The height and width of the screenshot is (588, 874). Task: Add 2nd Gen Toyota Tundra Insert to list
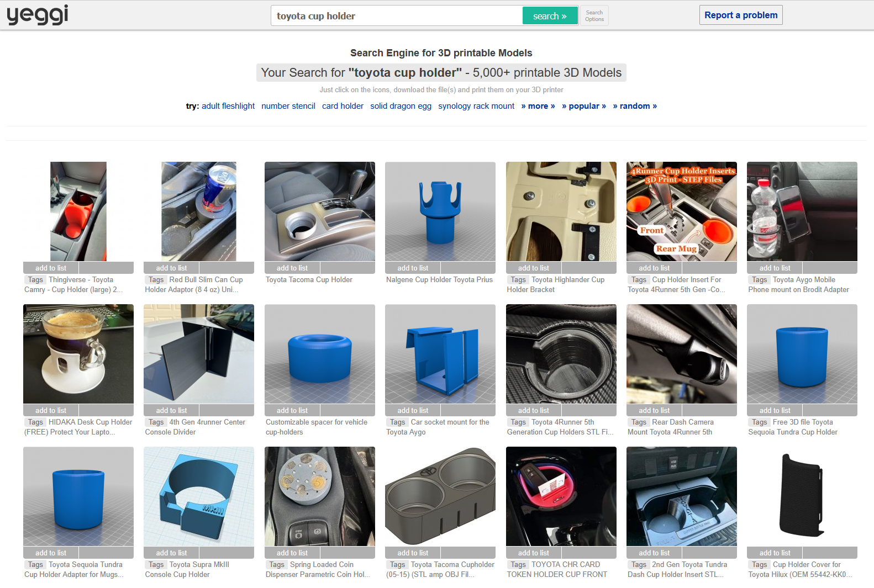(x=654, y=553)
